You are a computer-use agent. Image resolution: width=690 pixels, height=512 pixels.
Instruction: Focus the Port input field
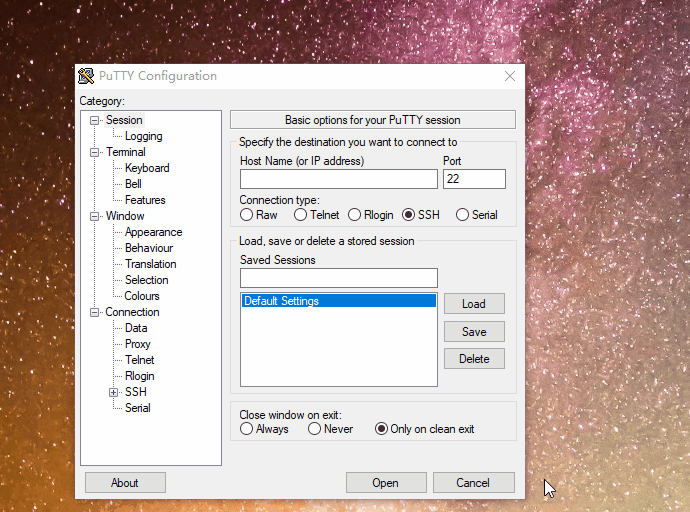click(474, 179)
